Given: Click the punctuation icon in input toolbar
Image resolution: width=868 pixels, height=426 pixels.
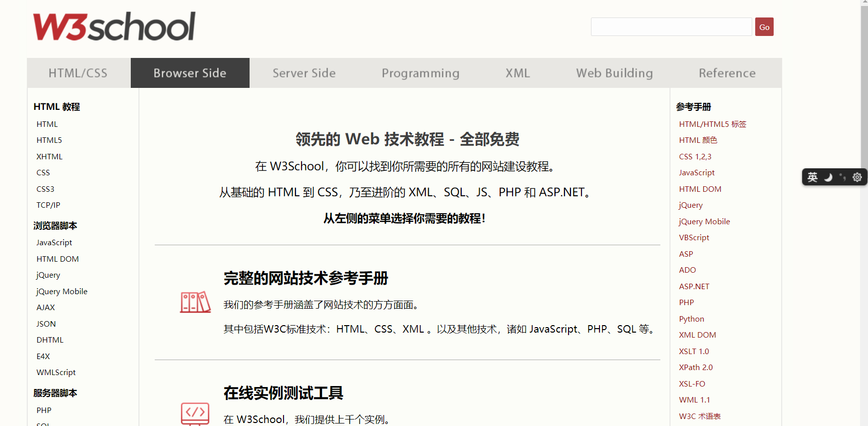Looking at the screenshot, I should pyautogui.click(x=843, y=177).
